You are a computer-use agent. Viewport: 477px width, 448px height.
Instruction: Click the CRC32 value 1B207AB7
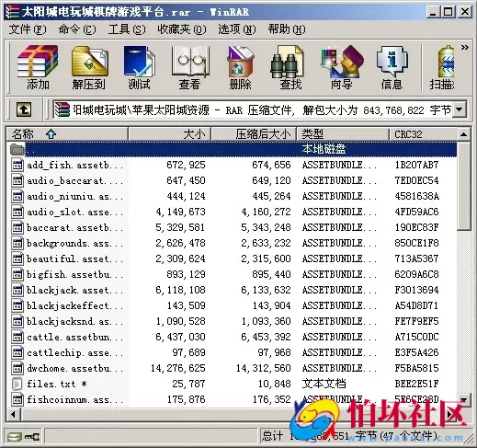416,165
